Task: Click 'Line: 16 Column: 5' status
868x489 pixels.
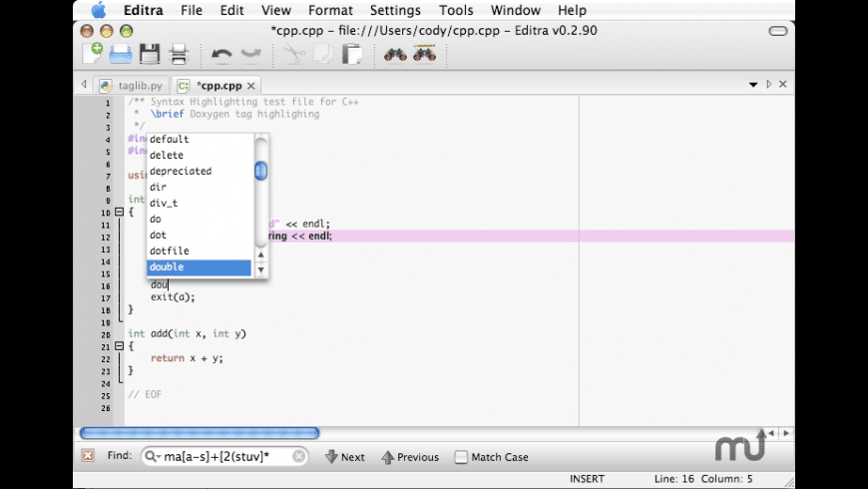Action: coord(703,479)
